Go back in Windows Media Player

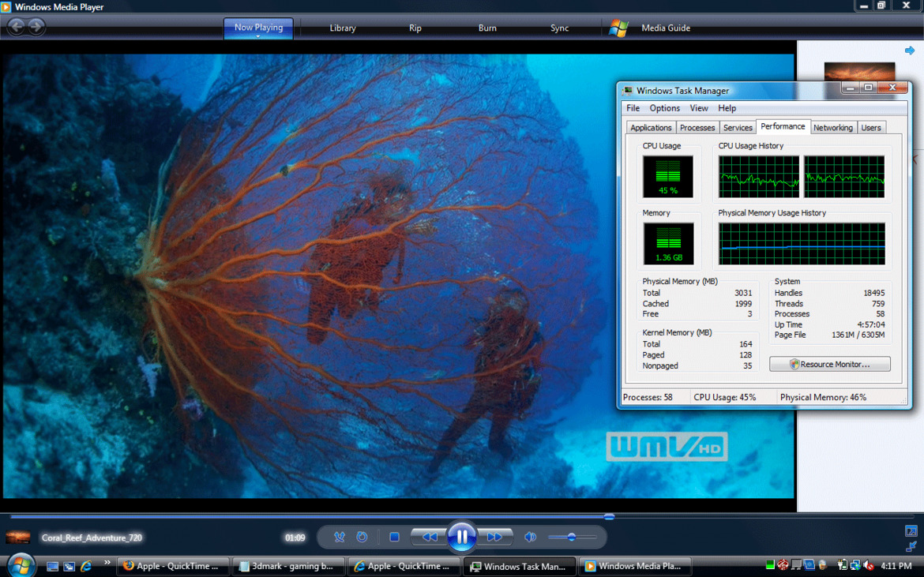coord(17,27)
